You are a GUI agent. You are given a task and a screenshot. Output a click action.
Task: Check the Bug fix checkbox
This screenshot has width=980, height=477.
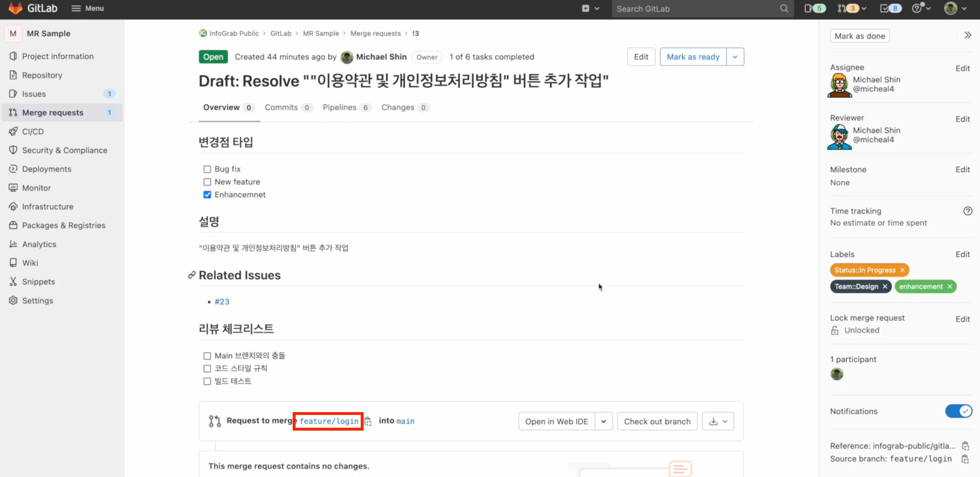coord(207,168)
